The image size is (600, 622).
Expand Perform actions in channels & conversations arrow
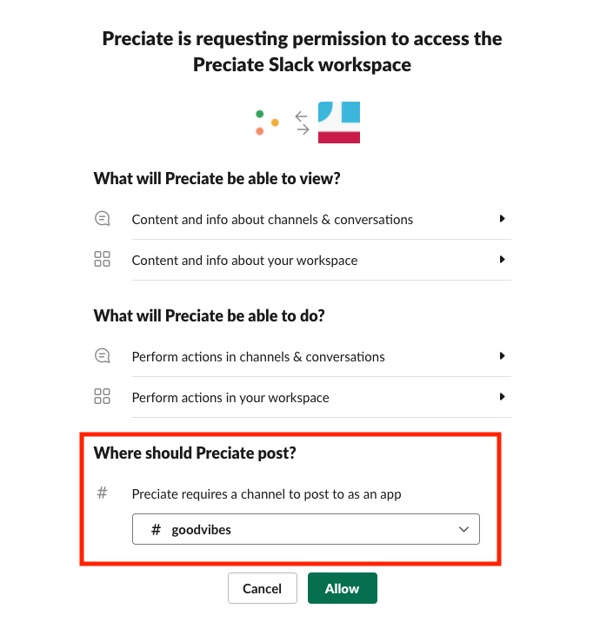pyautogui.click(x=502, y=356)
